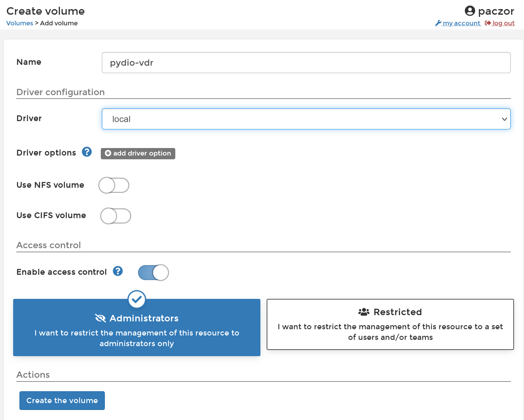Open the my account link
Image resolution: width=524 pixels, height=420 pixels.
pos(461,23)
